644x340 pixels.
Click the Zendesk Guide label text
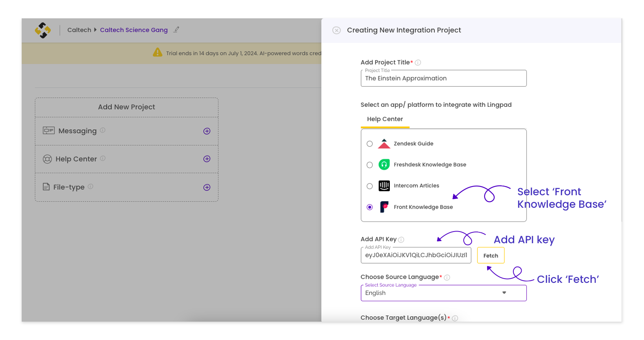tap(414, 144)
